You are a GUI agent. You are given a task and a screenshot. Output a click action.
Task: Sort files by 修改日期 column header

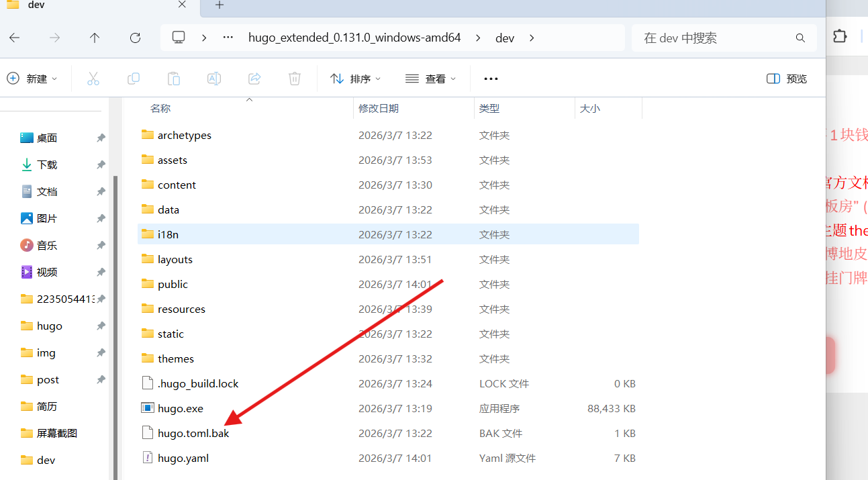tap(379, 108)
